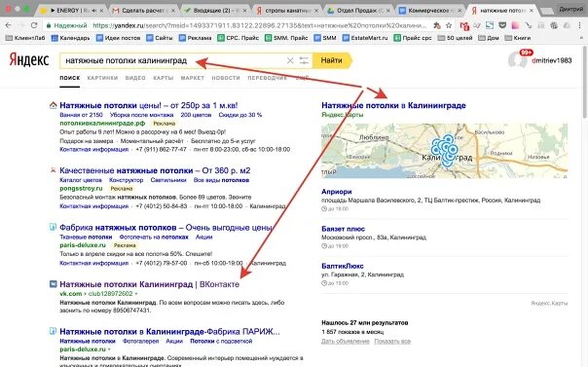Screen dimensions: 588x367
Task: Open advanced search settings icon
Action: 304,60
